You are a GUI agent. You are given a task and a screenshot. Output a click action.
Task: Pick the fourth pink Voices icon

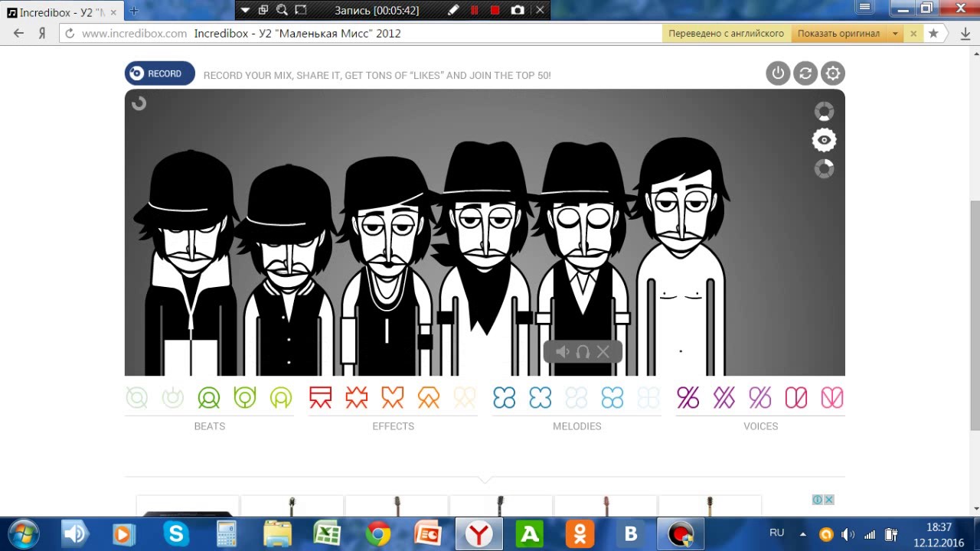(796, 398)
